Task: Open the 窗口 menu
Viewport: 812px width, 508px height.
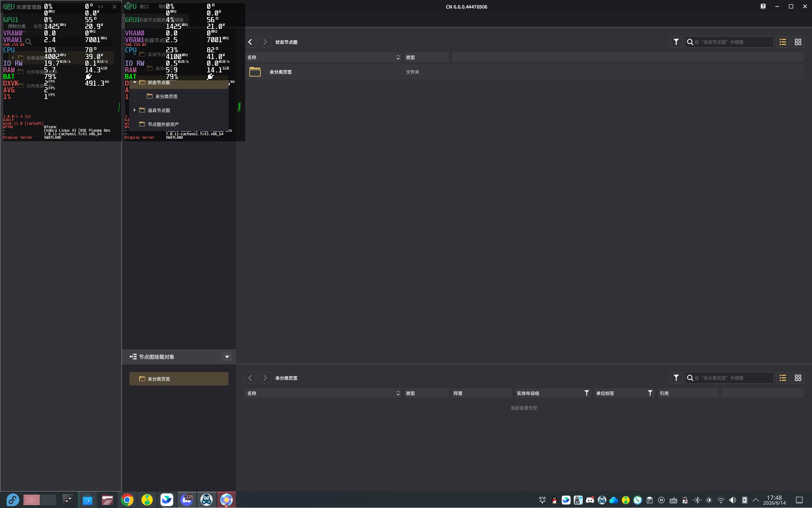Action: [144, 7]
